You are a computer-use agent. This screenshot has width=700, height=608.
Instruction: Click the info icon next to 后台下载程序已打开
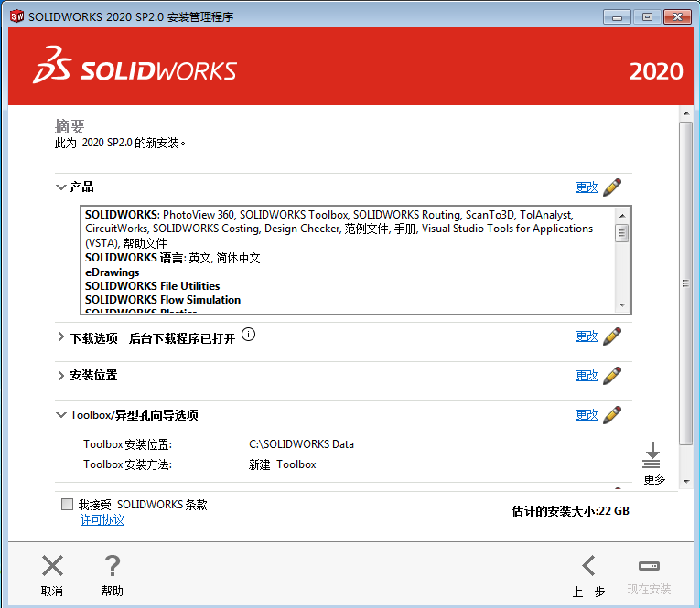pyautogui.click(x=248, y=336)
